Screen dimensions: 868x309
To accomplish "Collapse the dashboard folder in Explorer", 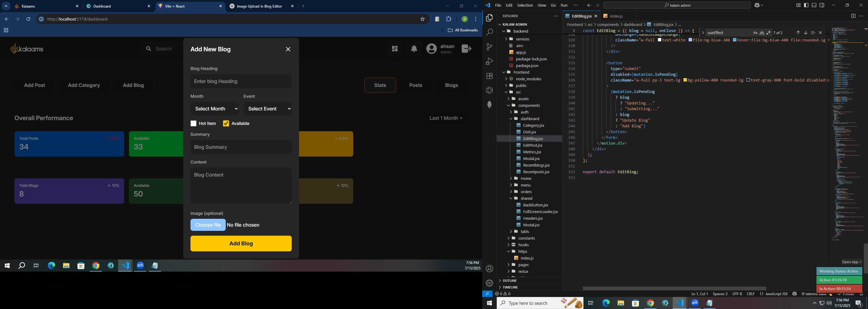I will point(530,119).
